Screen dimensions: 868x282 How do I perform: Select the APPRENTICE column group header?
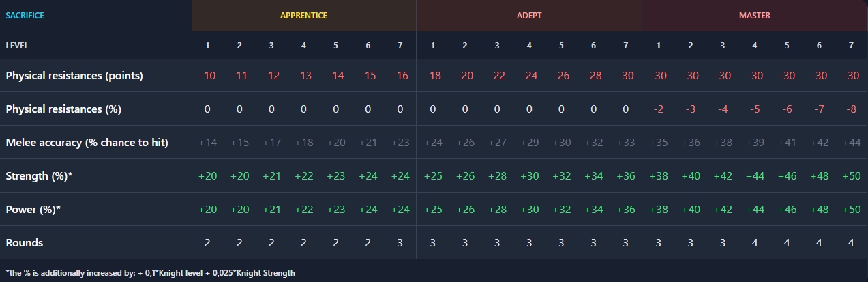303,15
